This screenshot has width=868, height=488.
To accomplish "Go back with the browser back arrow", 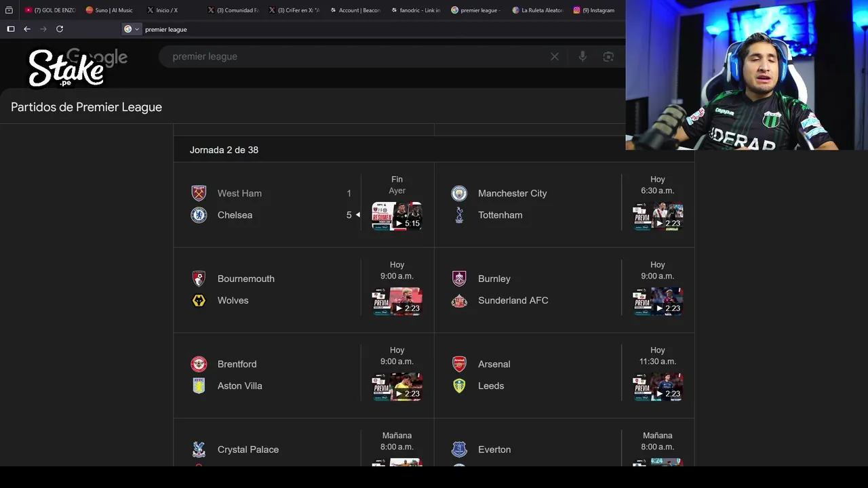I will 27,29.
